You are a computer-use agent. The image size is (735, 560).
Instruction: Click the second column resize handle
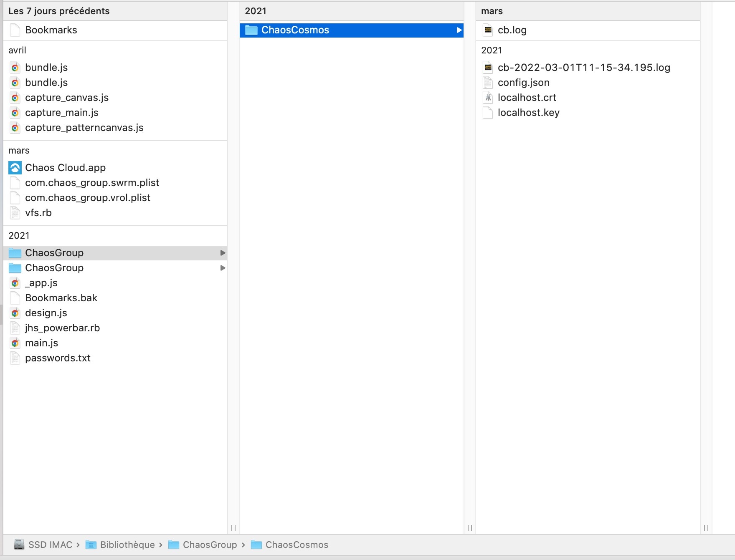tap(470, 528)
